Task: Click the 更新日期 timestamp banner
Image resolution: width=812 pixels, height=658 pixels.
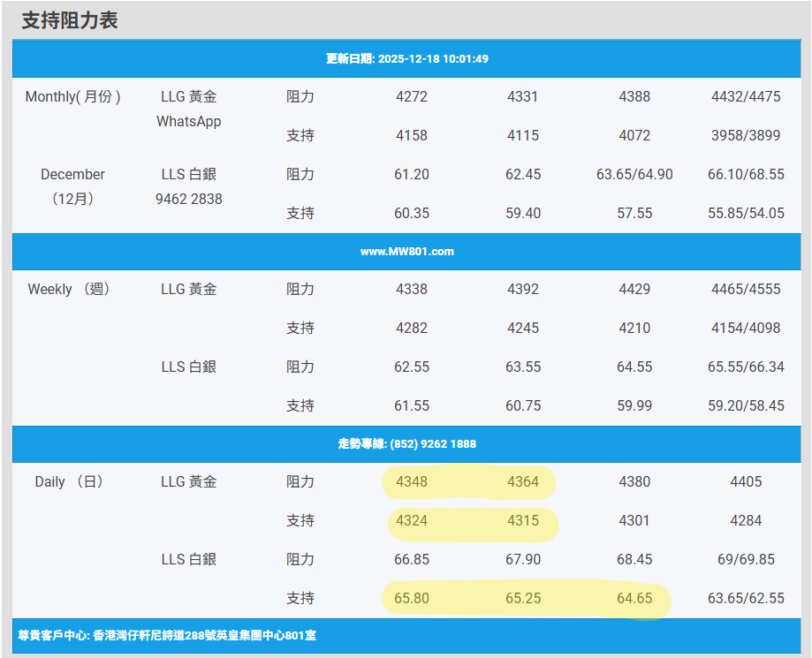Action: [x=406, y=59]
